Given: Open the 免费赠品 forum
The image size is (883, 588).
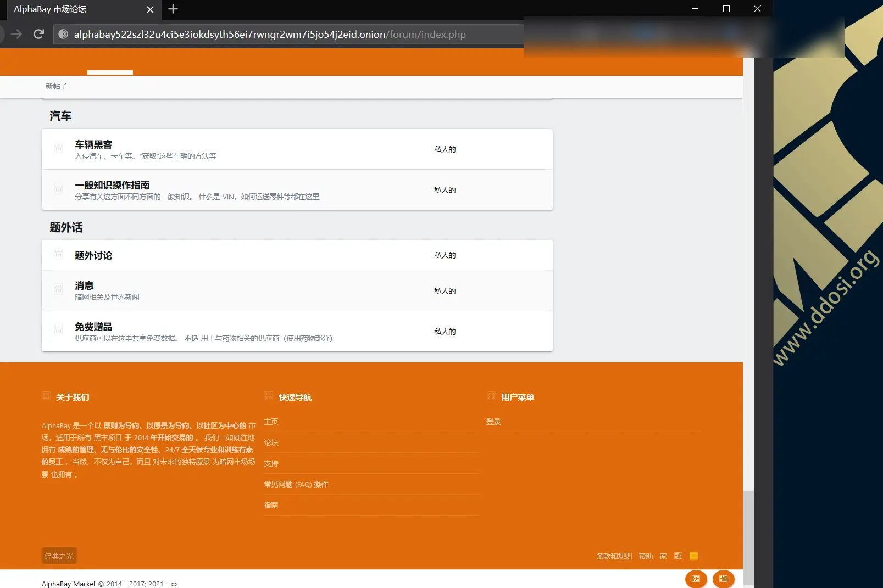Looking at the screenshot, I should [93, 327].
